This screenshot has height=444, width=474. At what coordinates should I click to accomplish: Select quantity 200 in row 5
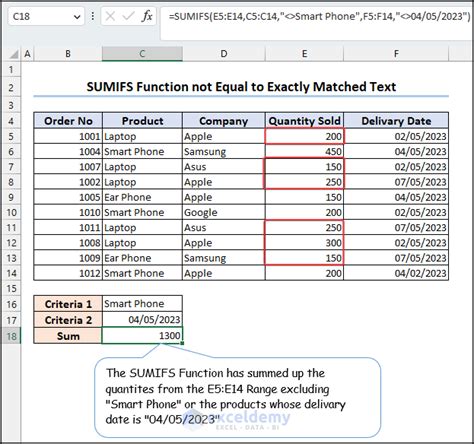click(x=304, y=136)
